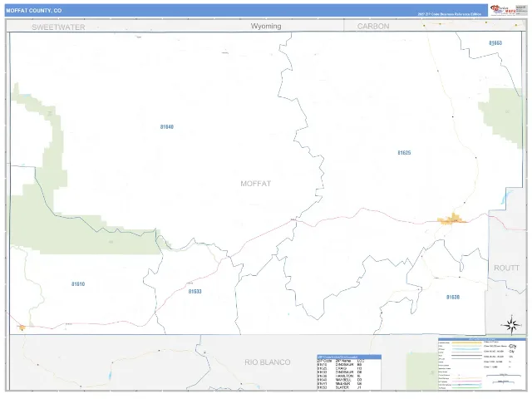Click the MOFFAT county name label

(256, 184)
